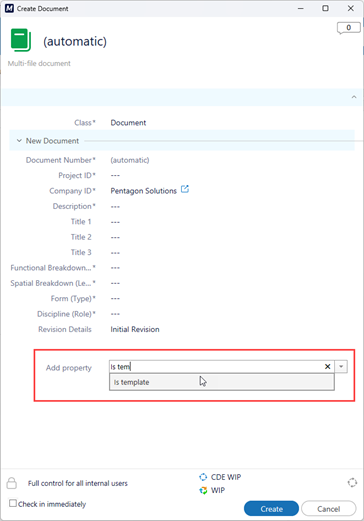Click the M-Files logo in title bar

[9, 8]
